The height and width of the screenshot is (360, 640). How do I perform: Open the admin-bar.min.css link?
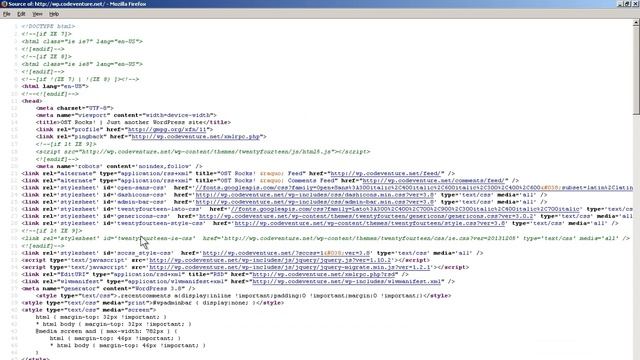click(x=315, y=202)
